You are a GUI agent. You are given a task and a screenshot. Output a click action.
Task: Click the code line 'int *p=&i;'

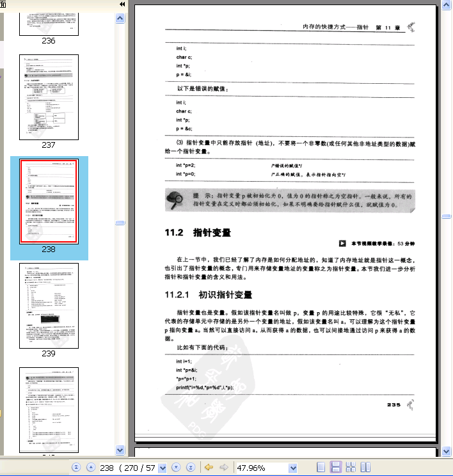[x=186, y=370]
